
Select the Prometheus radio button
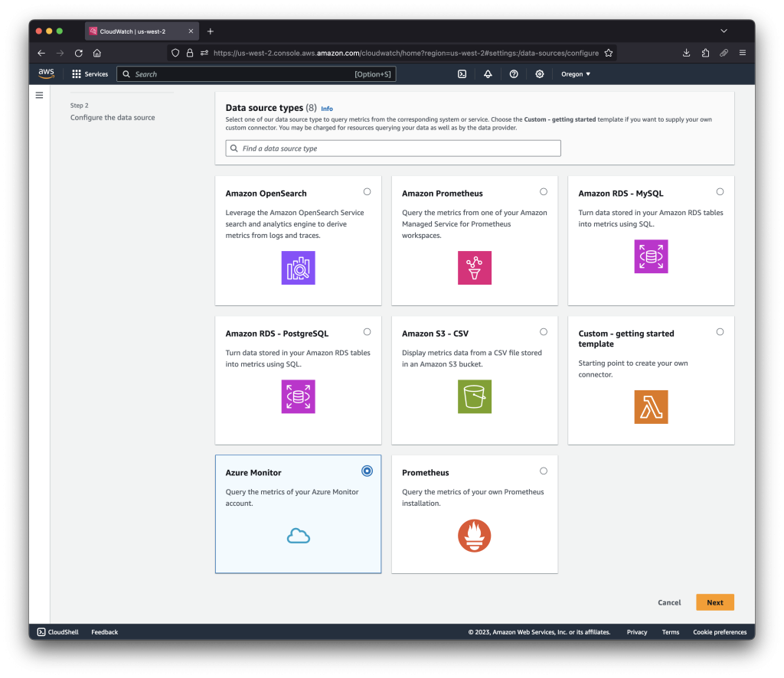(543, 471)
